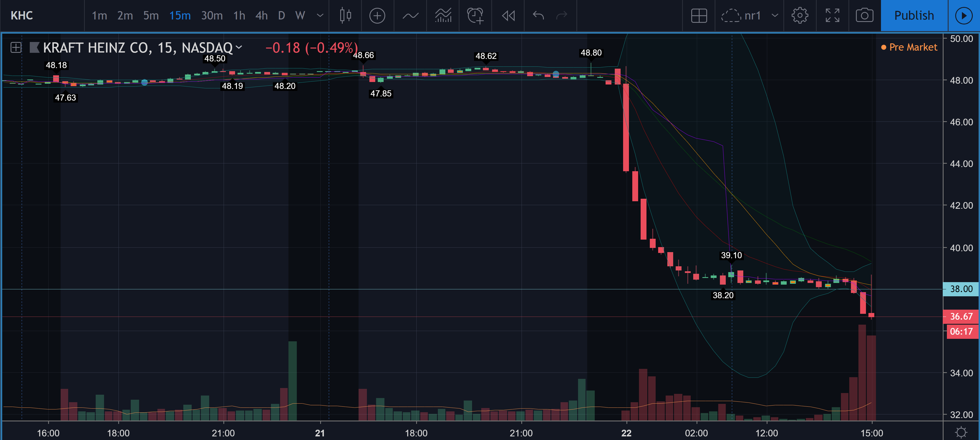Expand the more timeframes dropdown chevron
980x440 pixels.
(x=320, y=16)
